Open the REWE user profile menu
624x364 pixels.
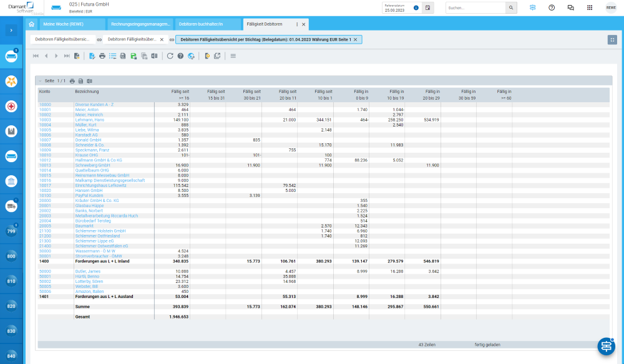(611, 7)
